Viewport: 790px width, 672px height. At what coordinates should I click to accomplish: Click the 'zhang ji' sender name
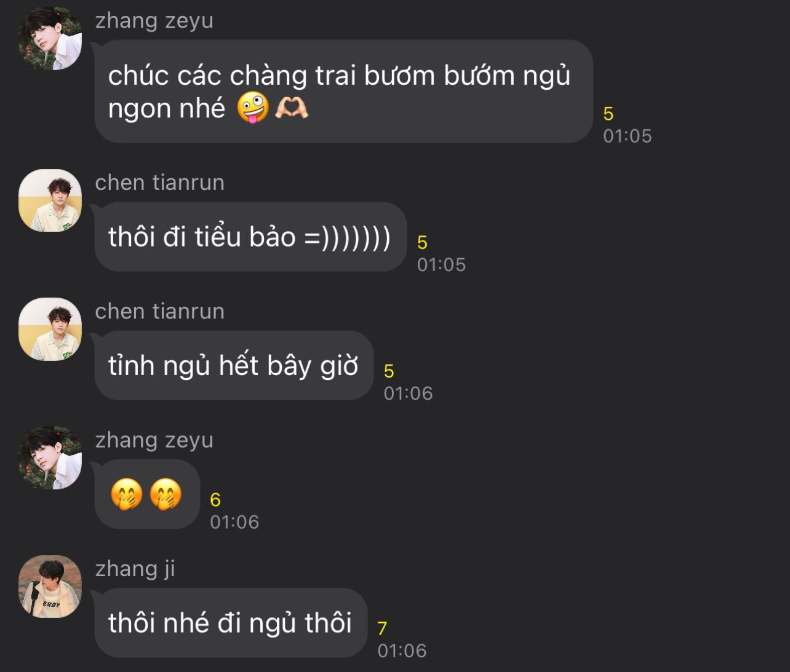coord(135,569)
